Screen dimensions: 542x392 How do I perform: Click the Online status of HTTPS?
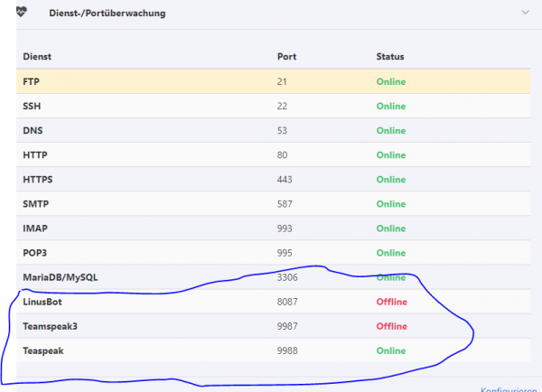[x=391, y=180]
